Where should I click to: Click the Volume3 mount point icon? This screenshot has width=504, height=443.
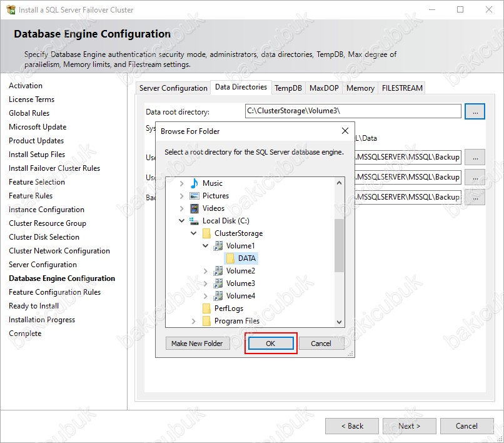218,283
